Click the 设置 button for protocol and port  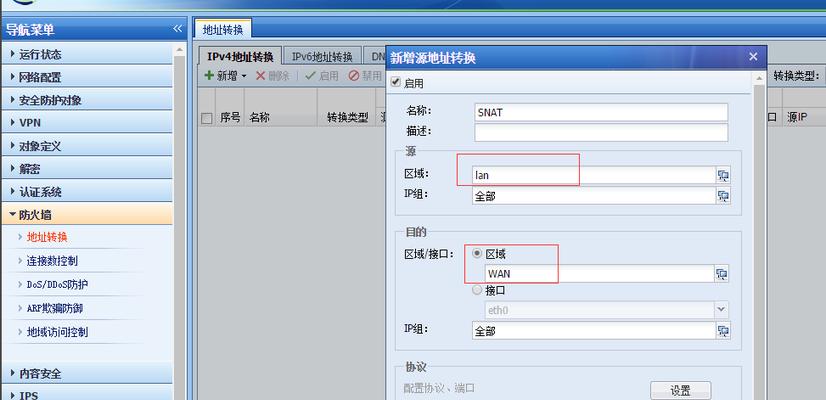coord(680,391)
